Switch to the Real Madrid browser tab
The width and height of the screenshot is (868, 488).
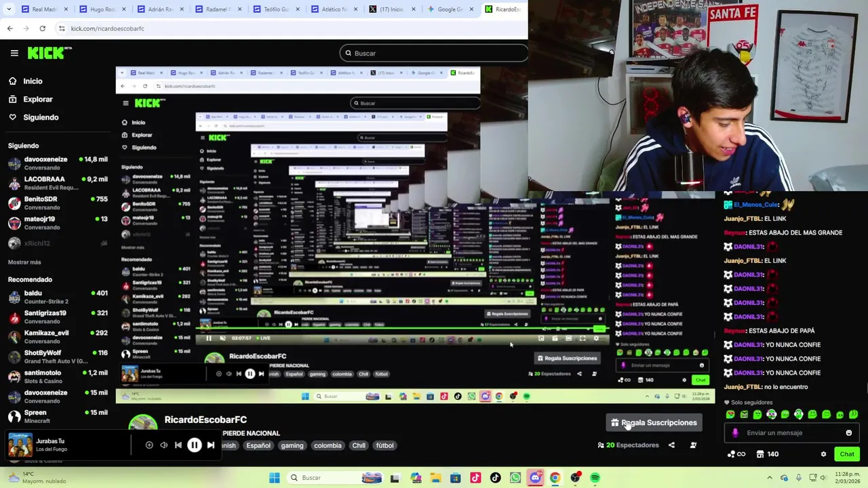[x=44, y=9]
